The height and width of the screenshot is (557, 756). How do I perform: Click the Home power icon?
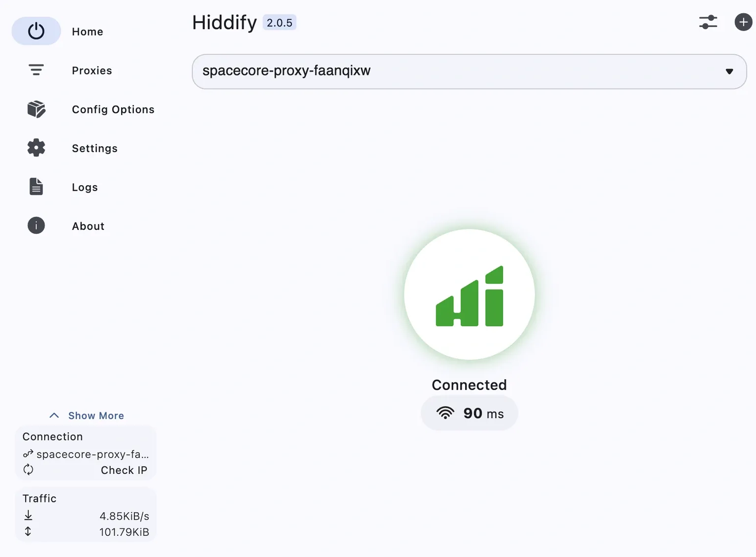36,31
